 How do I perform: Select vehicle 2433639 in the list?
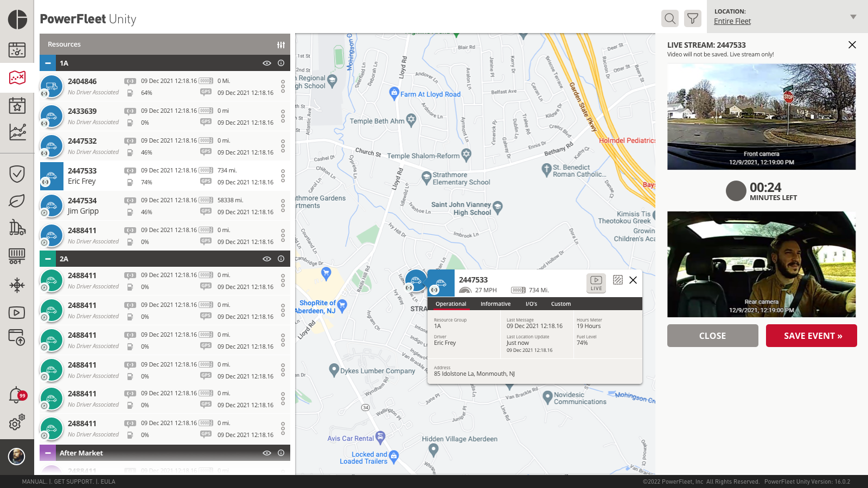(165, 116)
